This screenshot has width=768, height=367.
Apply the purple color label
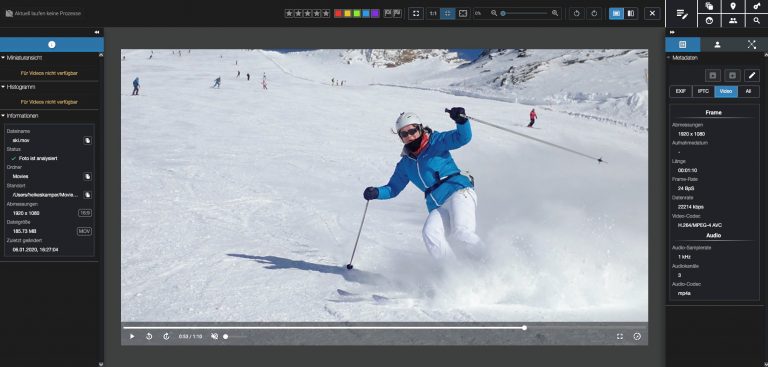[375, 14]
